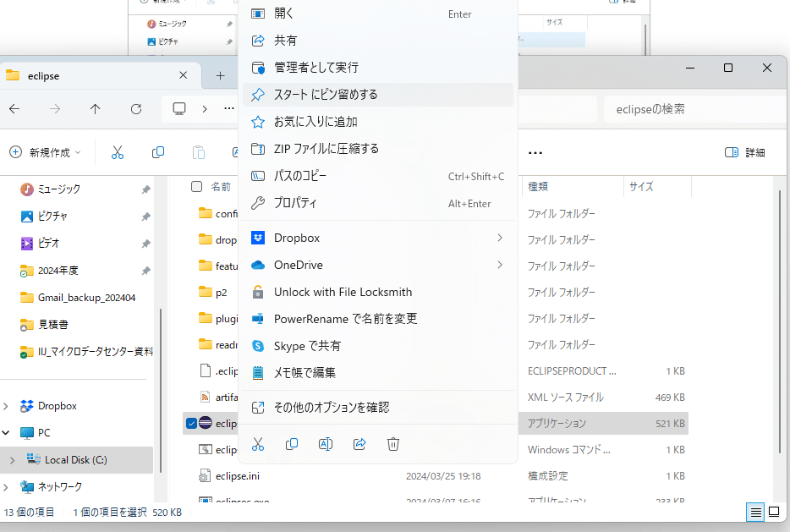Click the toolbar copy icon
The height and width of the screenshot is (532, 790).
(158, 152)
